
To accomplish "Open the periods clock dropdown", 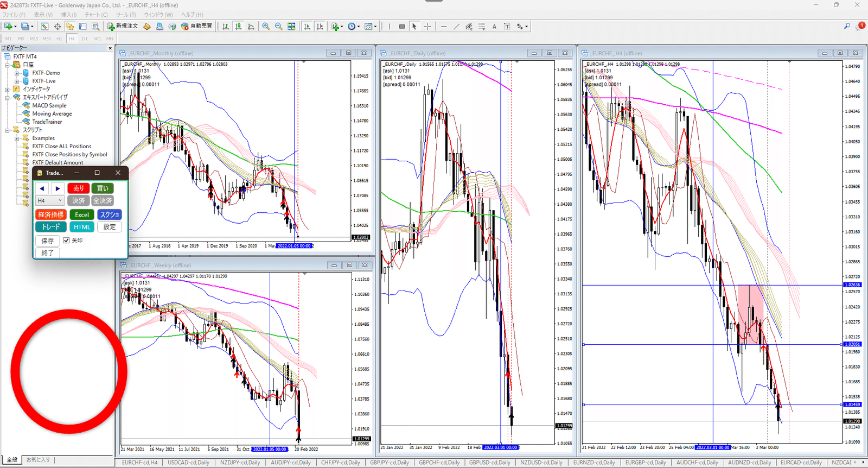I will tap(354, 26).
